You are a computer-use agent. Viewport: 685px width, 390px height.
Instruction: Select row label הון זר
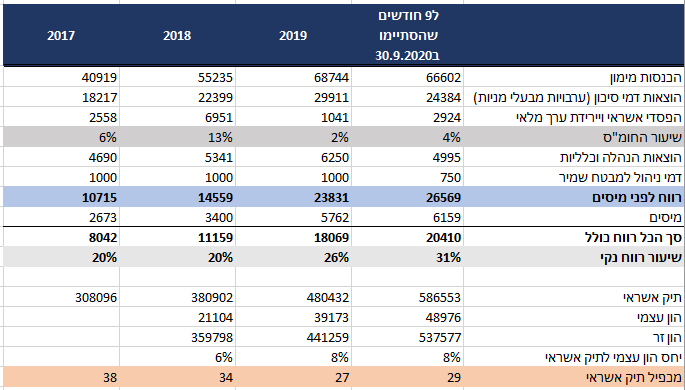667,338
